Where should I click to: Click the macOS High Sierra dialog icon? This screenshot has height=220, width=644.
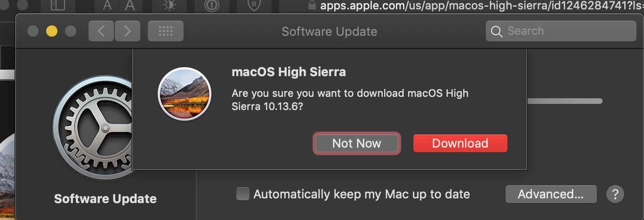pyautogui.click(x=185, y=94)
